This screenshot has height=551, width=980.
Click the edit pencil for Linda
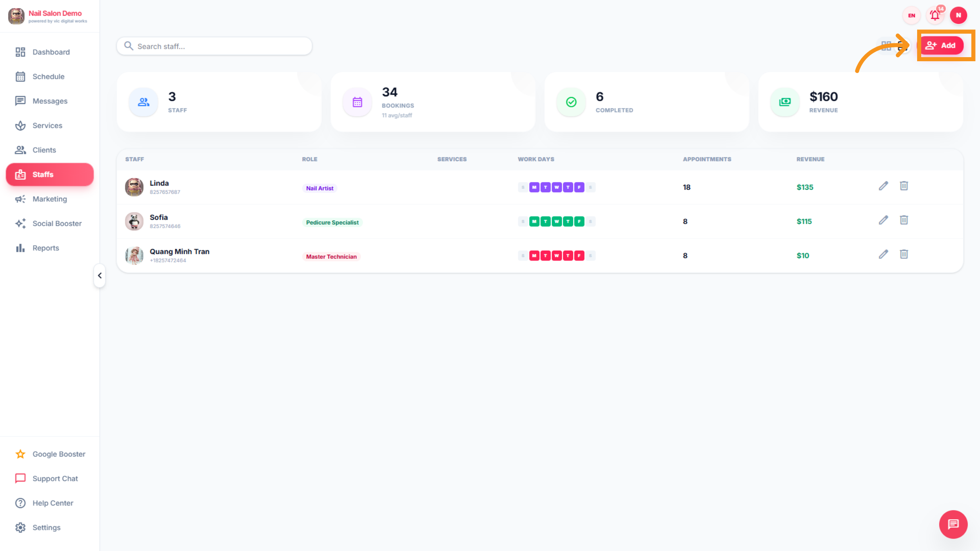(x=883, y=186)
